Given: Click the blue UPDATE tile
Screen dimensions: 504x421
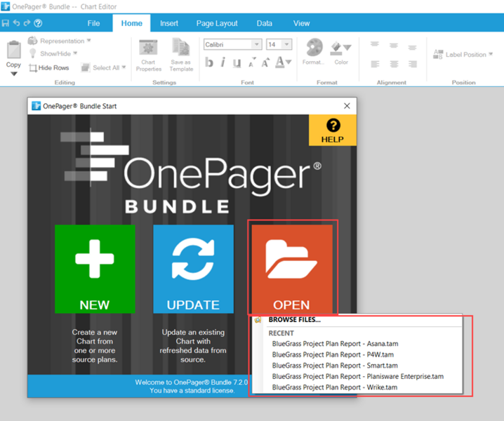Looking at the screenshot, I should (193, 269).
